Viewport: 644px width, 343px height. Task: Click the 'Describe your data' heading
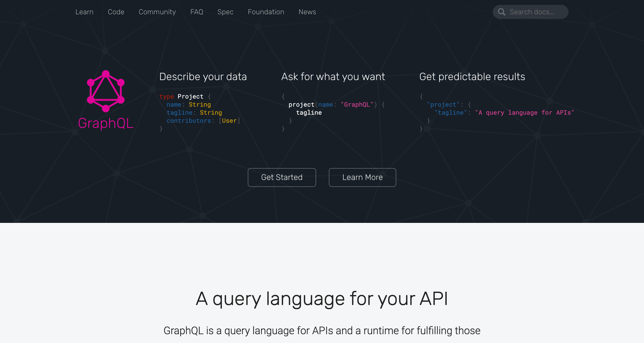point(203,77)
